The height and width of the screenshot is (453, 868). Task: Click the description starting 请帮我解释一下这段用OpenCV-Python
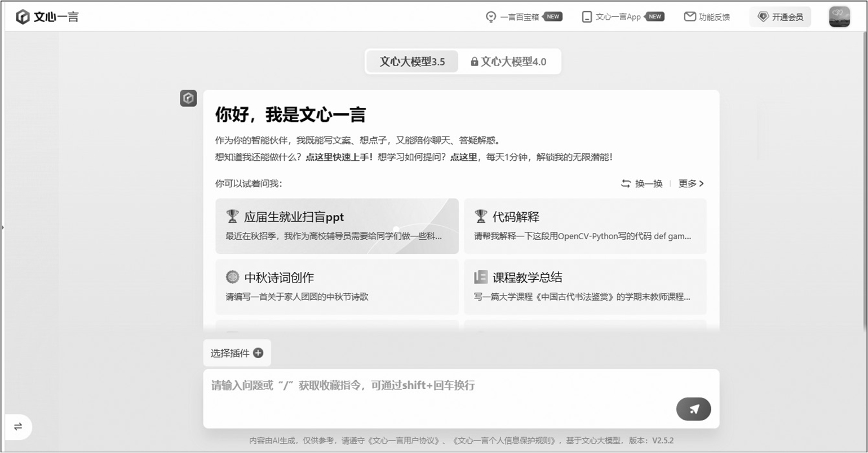(x=582, y=236)
